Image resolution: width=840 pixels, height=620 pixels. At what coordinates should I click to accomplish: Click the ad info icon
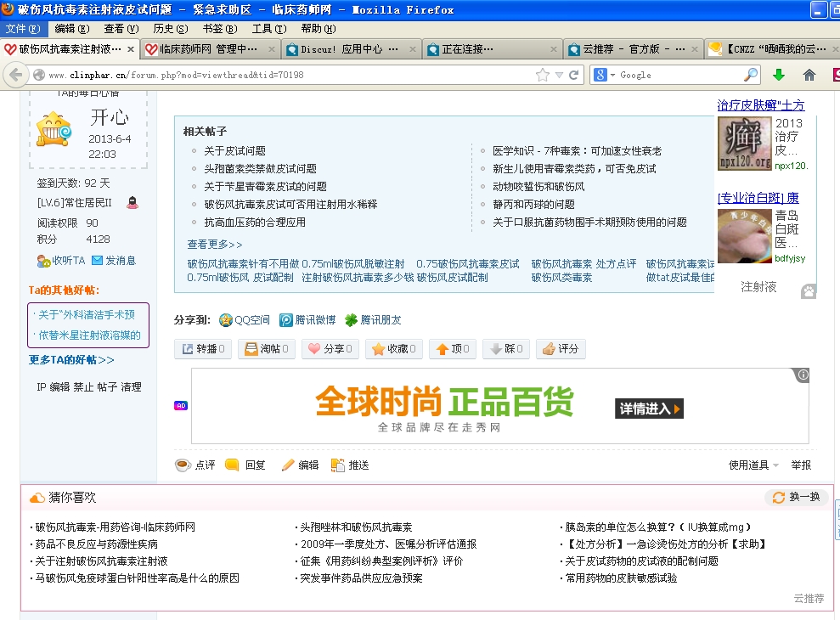pos(803,375)
